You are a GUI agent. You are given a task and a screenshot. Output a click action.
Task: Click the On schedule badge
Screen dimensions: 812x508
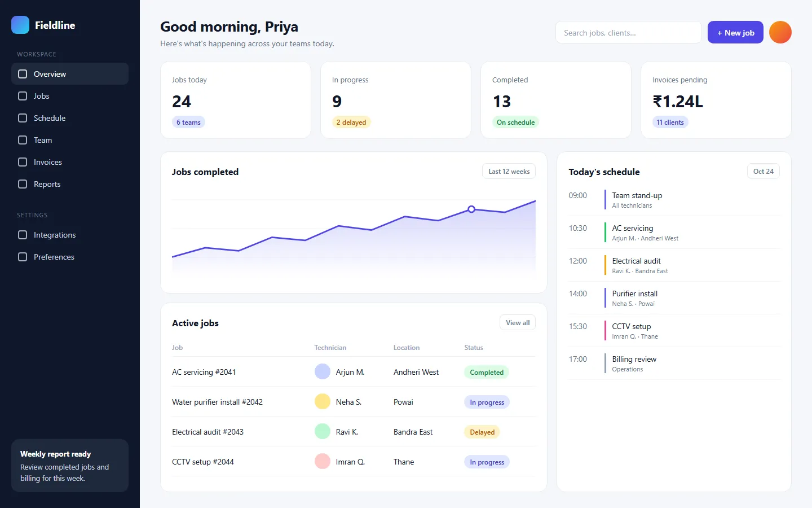516,122
